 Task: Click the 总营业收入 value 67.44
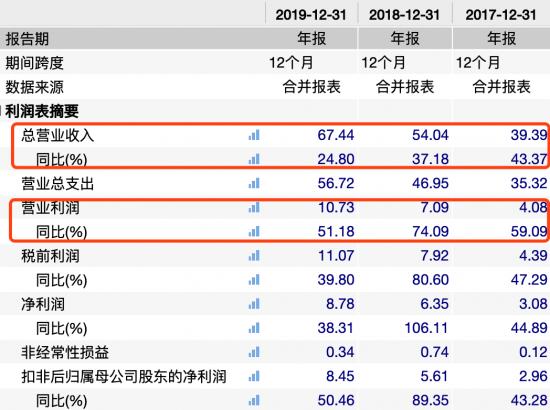coord(336,135)
